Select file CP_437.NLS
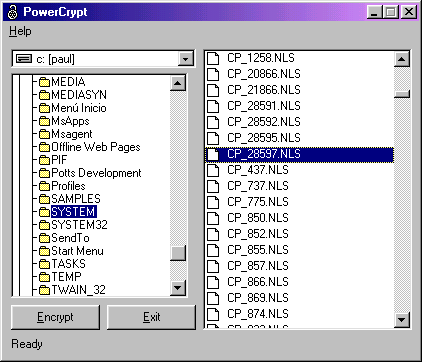This screenshot has height=362, width=422. (x=258, y=170)
